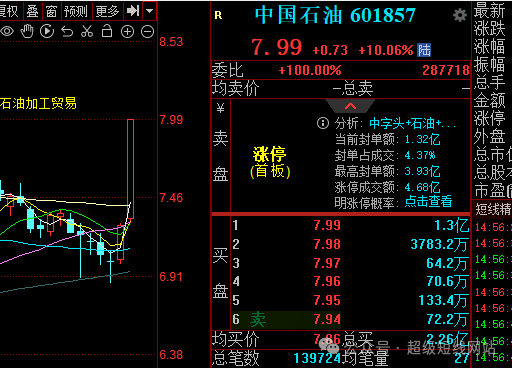Screen dimensions: 512x368
Task: Click the info icon next to 分析
Action: pyautogui.click(x=323, y=123)
